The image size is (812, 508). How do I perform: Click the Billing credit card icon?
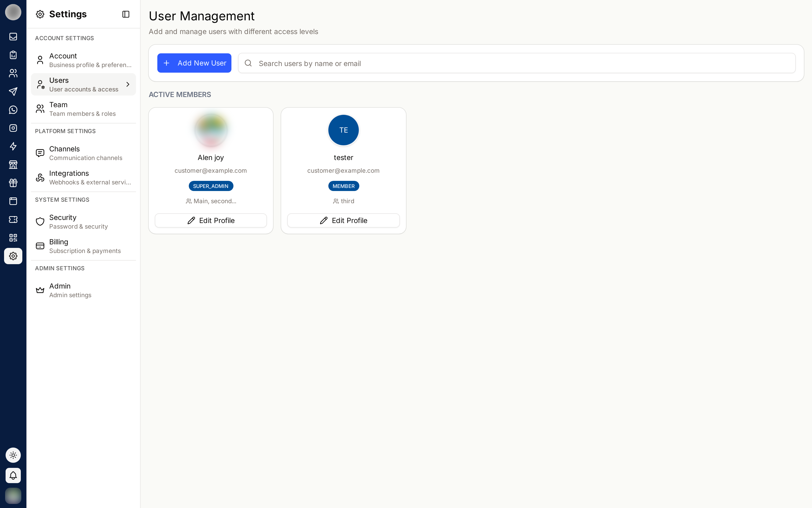40,246
